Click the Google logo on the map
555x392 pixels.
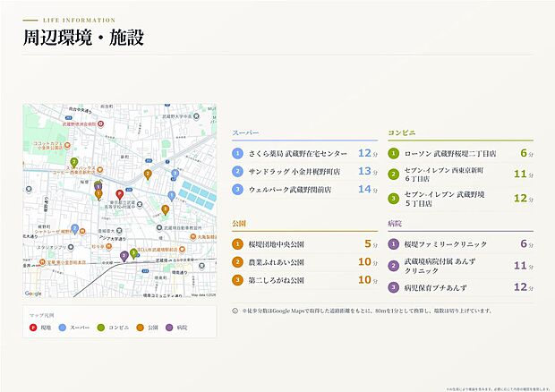point(33,294)
